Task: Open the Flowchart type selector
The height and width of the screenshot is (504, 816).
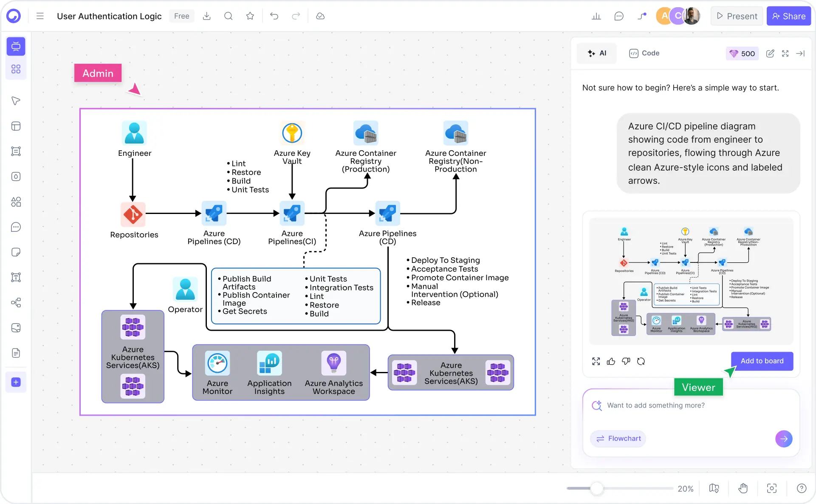Action: coord(618,439)
